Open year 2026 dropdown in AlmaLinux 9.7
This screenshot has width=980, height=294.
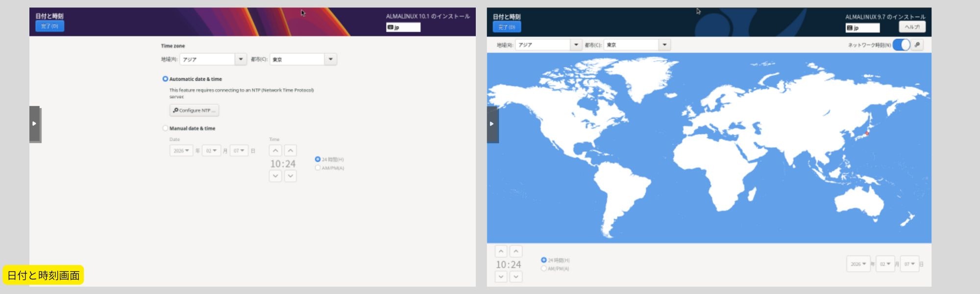coord(858,264)
